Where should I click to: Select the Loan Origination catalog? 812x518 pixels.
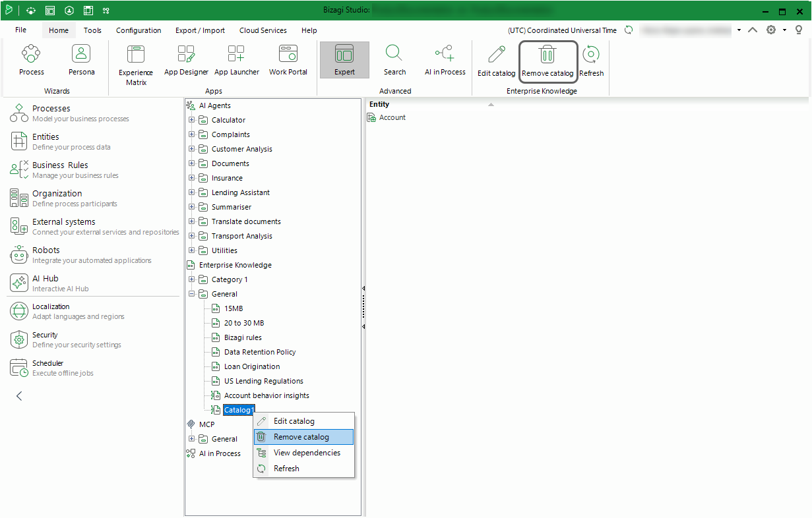coord(252,366)
